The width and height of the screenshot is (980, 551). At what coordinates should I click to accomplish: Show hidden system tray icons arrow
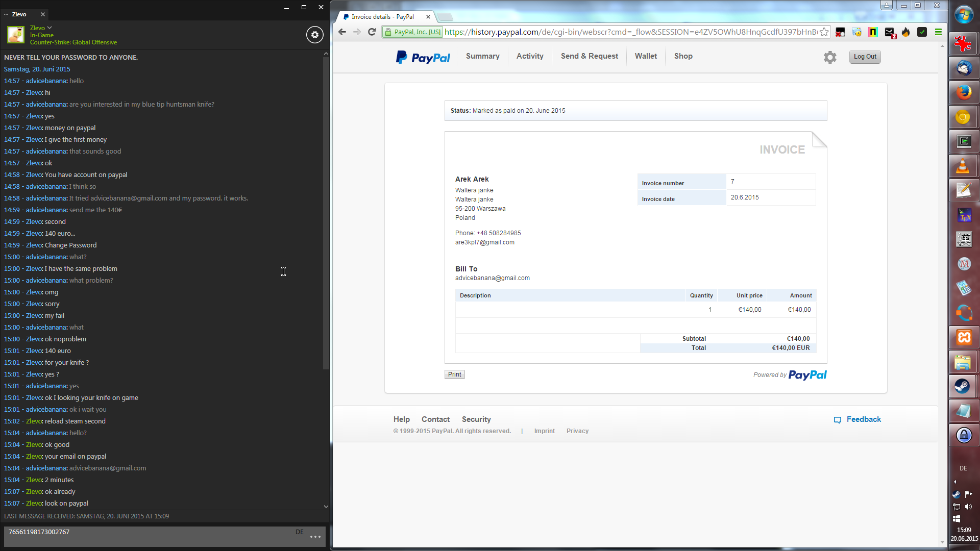[x=955, y=482]
